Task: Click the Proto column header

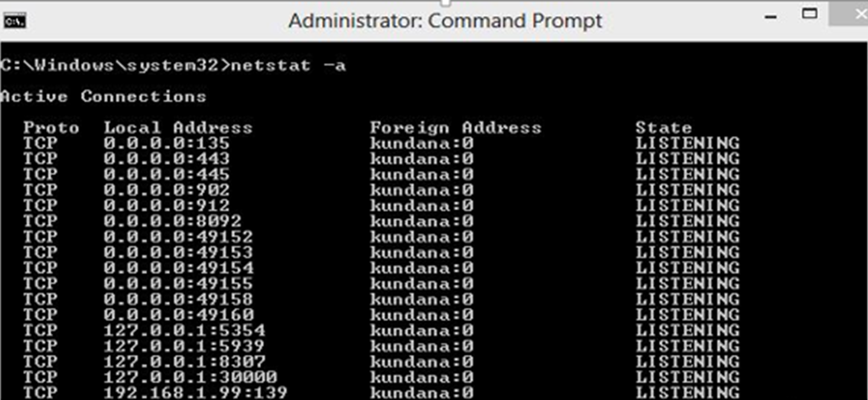Action: (x=51, y=128)
